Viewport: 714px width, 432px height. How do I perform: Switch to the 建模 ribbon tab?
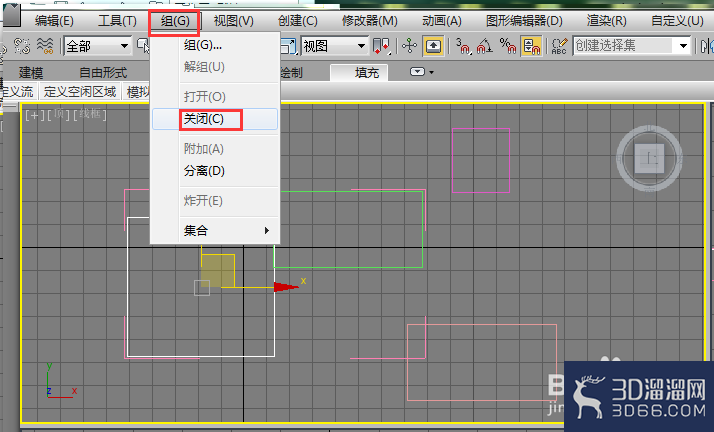click(x=31, y=72)
